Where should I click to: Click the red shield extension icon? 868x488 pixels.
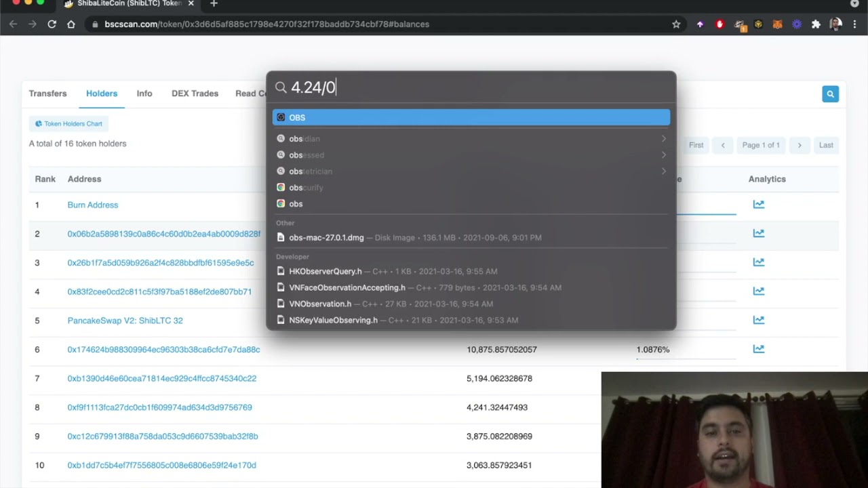(x=719, y=24)
